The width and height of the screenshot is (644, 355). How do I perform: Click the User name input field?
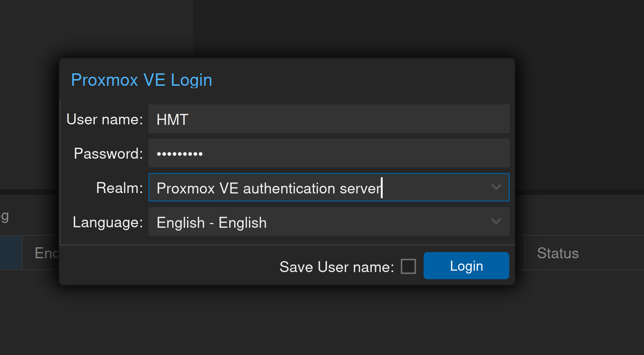[329, 119]
